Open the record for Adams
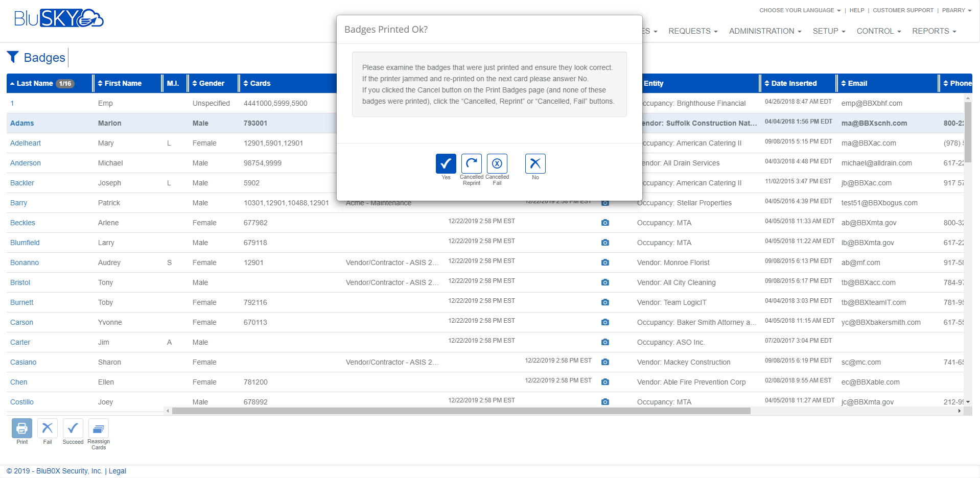The image size is (980, 478). click(x=22, y=123)
